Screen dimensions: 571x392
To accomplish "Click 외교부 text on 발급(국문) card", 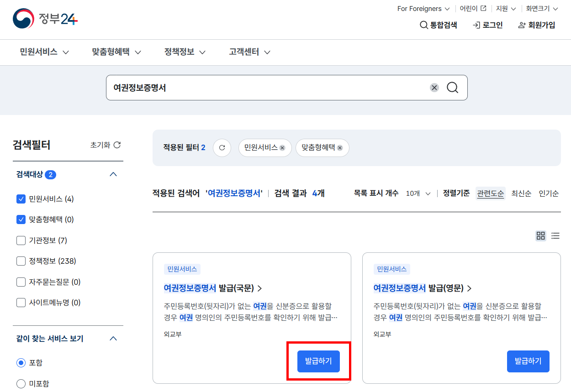I will 173,334.
